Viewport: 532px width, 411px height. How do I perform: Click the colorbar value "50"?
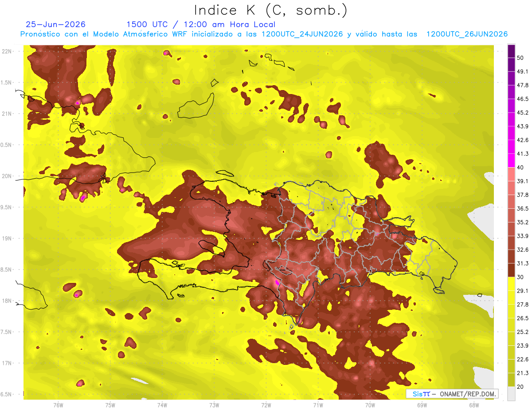pos(521,58)
